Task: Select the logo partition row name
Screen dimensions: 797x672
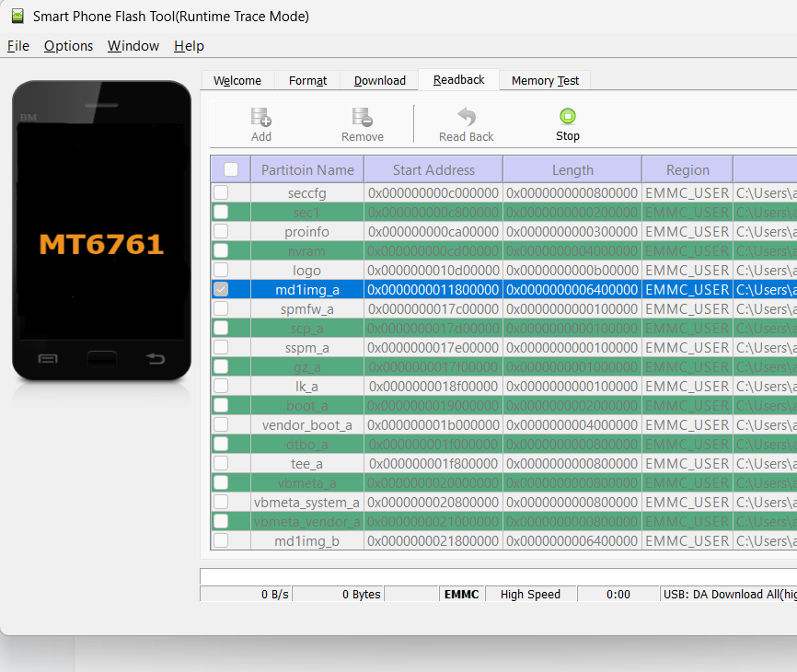Action: pos(306,271)
